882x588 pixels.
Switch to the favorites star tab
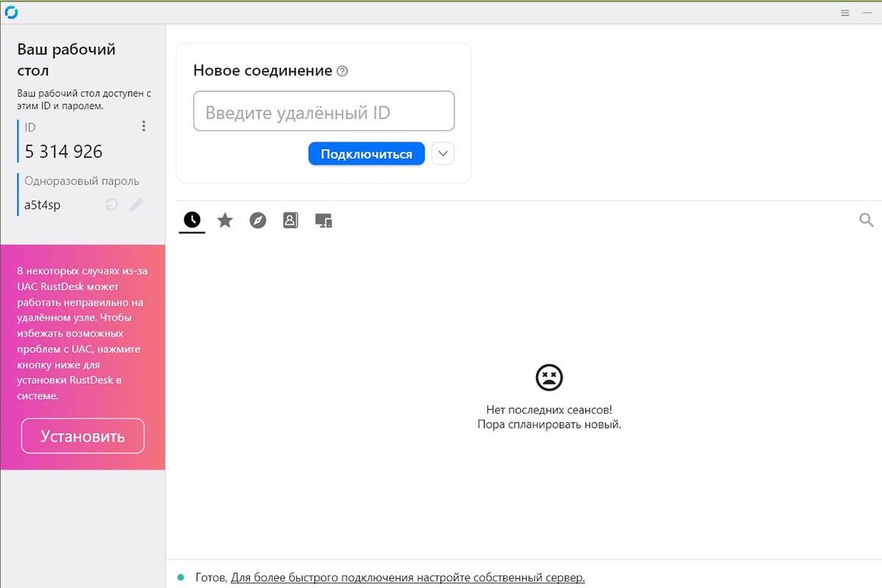(x=225, y=220)
